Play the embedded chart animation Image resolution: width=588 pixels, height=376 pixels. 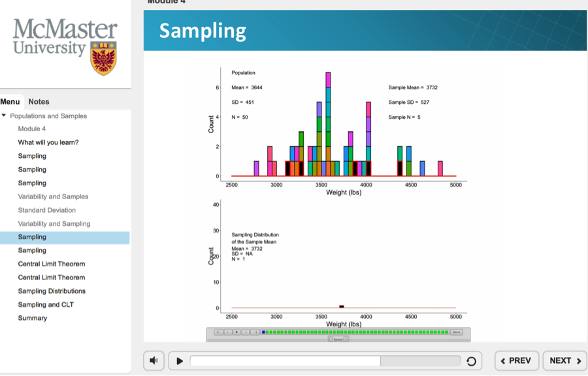(237, 332)
